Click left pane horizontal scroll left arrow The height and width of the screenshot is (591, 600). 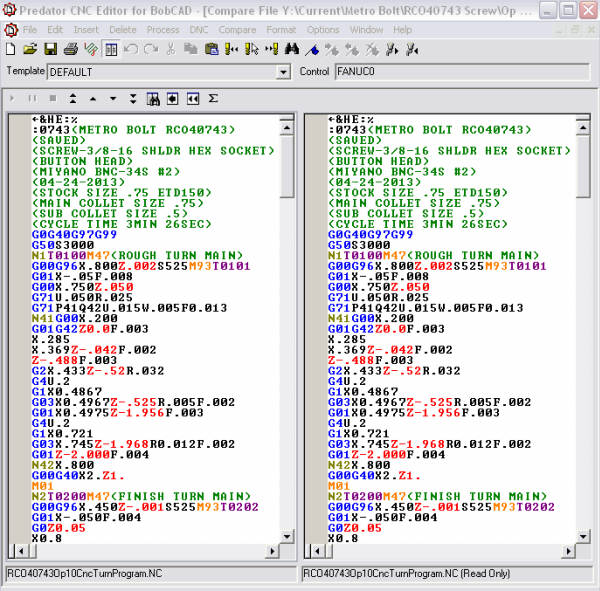(x=21, y=551)
